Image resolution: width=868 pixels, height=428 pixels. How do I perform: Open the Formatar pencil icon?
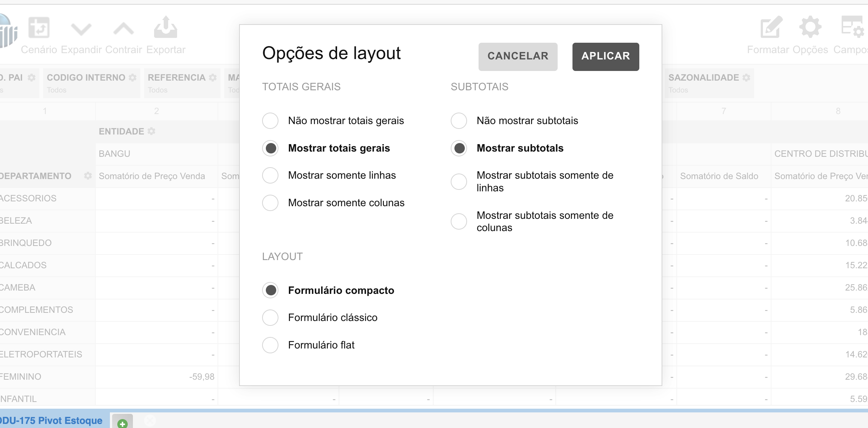(x=771, y=27)
